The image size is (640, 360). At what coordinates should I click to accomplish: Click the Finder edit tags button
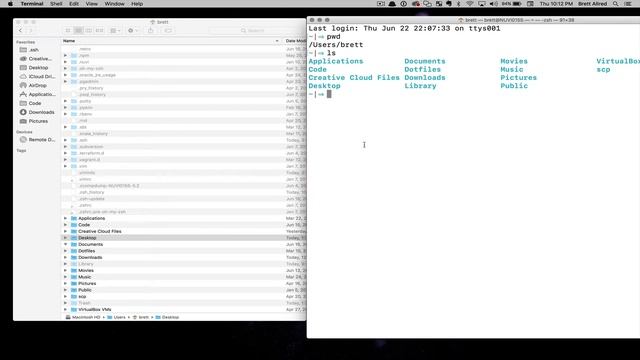(168, 31)
